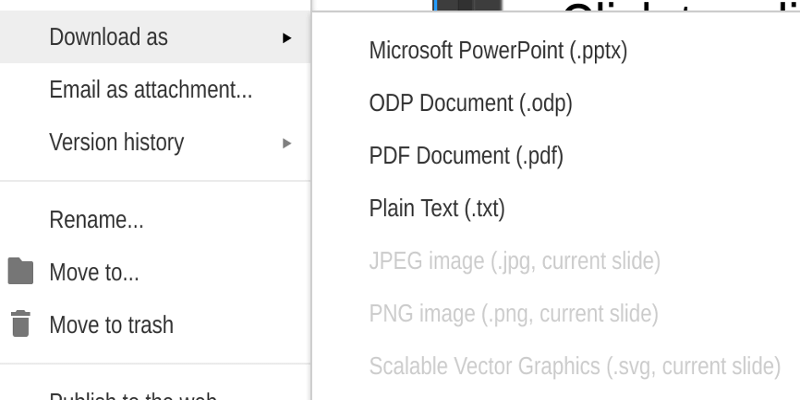The image size is (800, 400).
Task: Download as ODP Document (.odp)
Action: (x=470, y=103)
